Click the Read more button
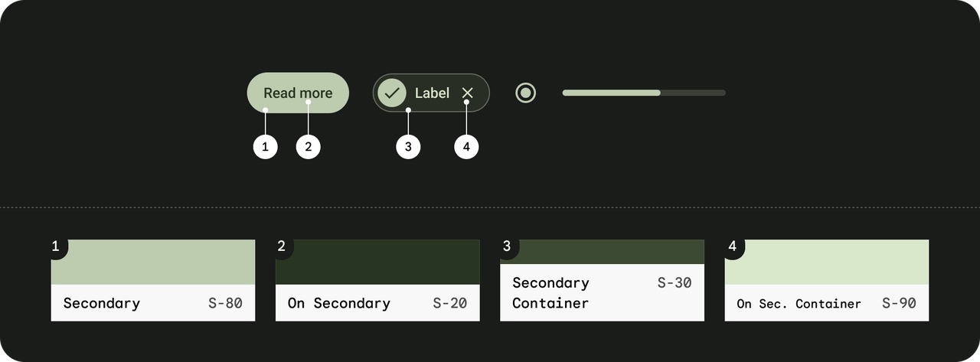This screenshot has width=980, height=362. [298, 93]
